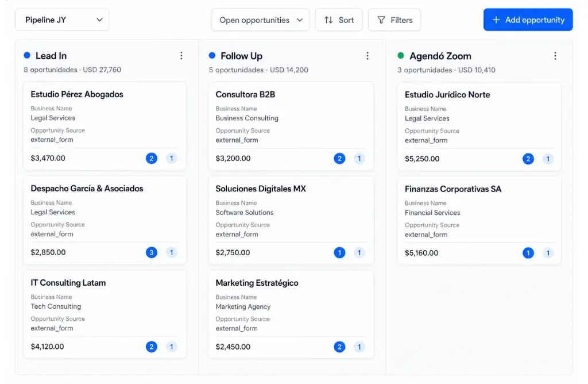The image size is (588, 384).
Task: Open Lead In column options menu
Action: pos(181,56)
